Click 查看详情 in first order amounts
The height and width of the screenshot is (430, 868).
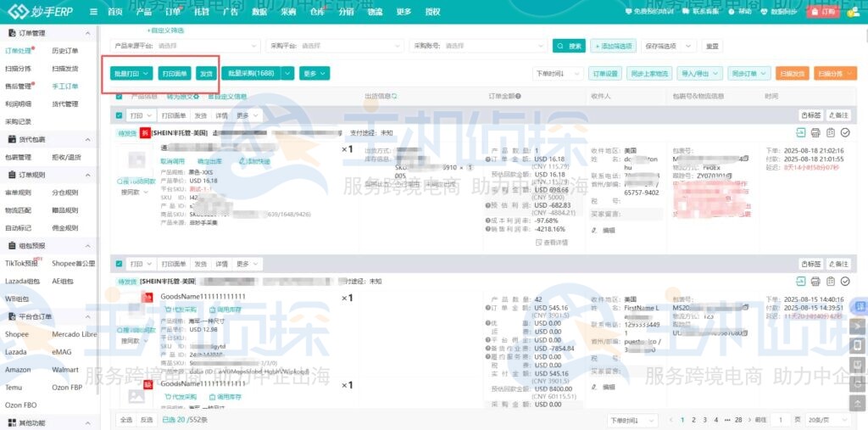552,243
